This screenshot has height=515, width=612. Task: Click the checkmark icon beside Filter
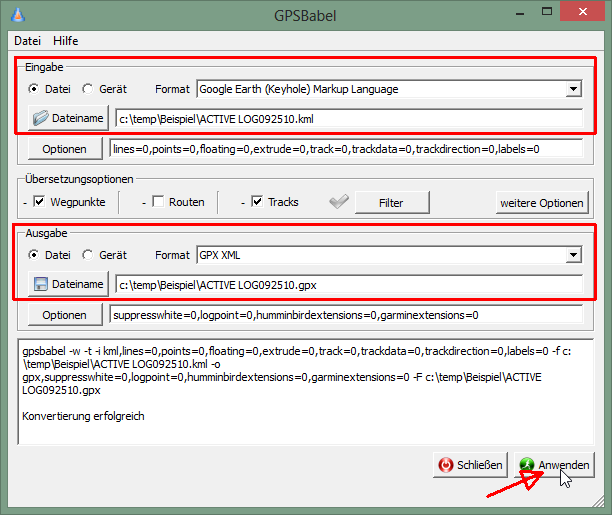point(339,202)
